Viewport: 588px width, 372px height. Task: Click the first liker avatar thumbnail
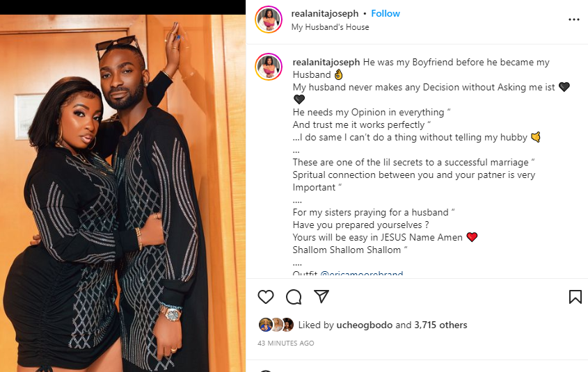(266, 325)
